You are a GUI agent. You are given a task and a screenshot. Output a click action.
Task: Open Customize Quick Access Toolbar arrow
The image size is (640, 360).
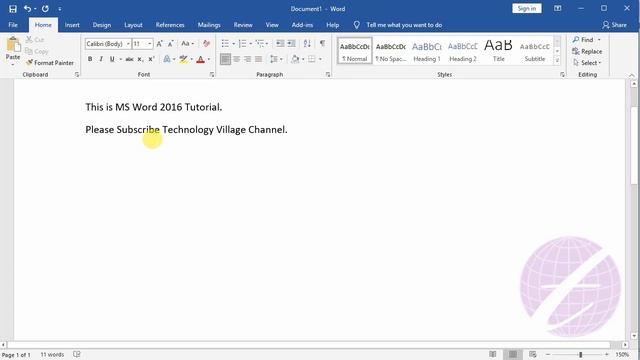click(x=60, y=9)
